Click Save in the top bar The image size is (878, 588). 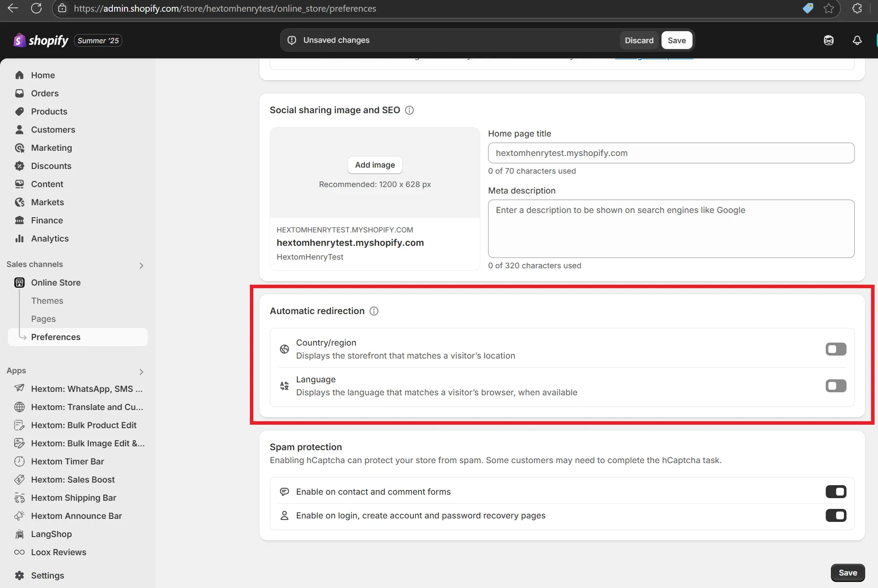coord(677,40)
